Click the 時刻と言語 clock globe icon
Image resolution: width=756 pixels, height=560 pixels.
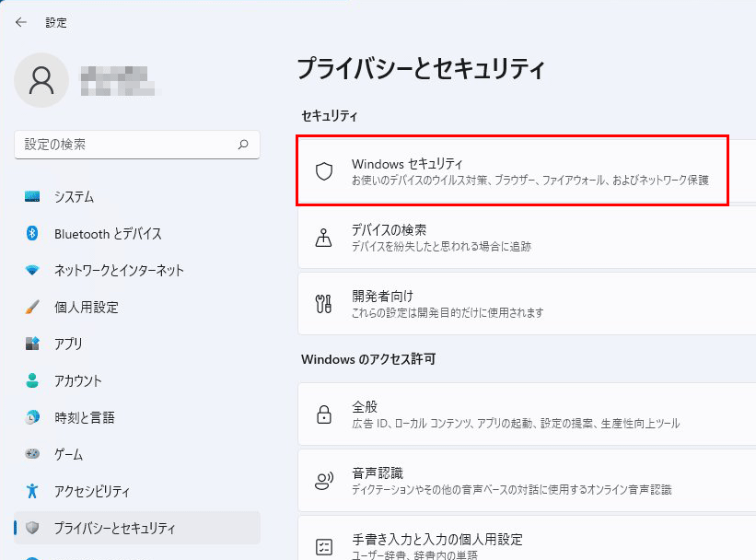(32, 417)
